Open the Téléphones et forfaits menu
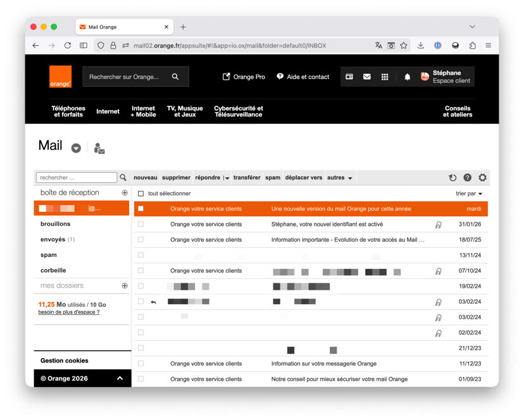The image size is (524, 420). [x=68, y=111]
